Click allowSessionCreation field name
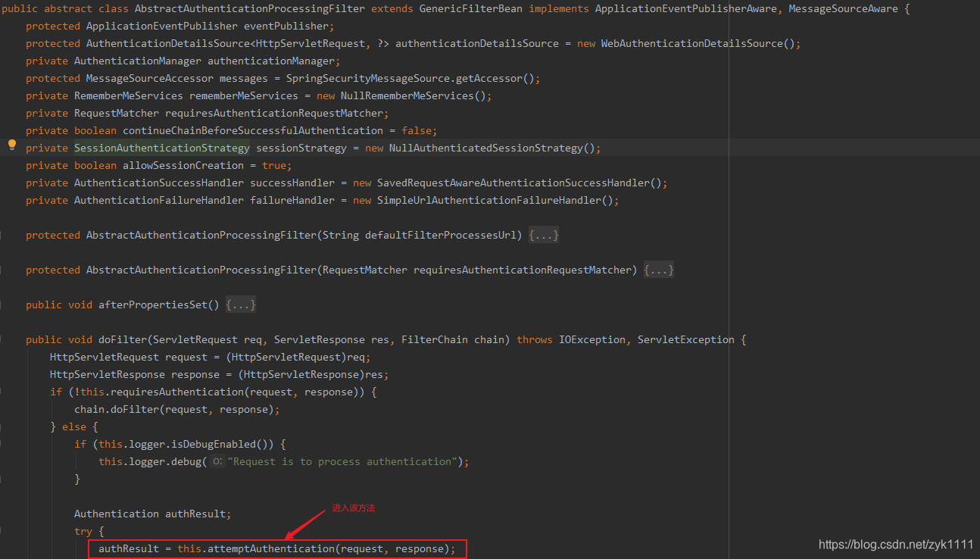Screen dimensions: 980x559 pyautogui.click(x=183, y=166)
